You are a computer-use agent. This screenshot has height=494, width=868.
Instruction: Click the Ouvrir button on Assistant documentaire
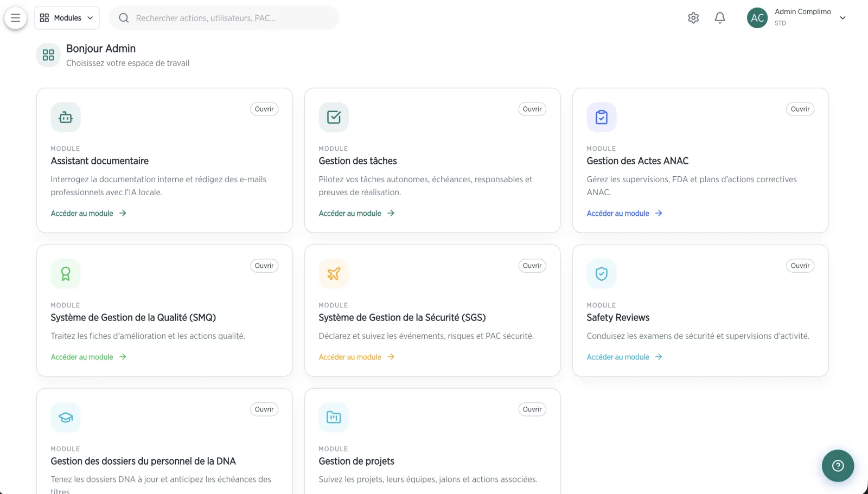(264, 109)
